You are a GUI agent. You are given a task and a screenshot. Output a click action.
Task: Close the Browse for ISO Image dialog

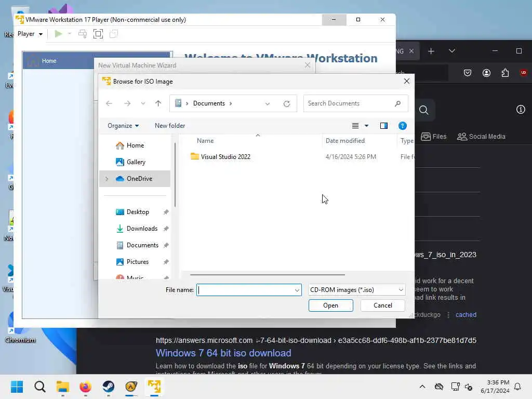(406, 81)
